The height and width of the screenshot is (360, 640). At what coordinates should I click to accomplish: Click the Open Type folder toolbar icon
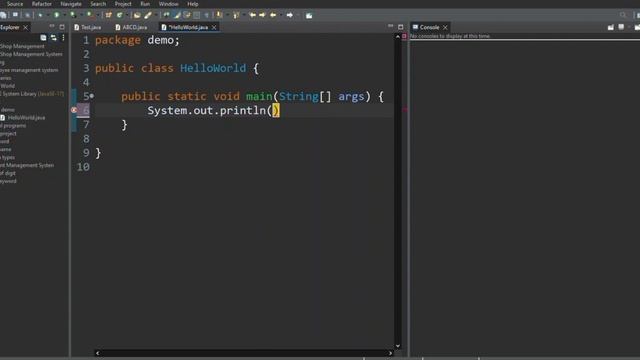click(x=137, y=15)
